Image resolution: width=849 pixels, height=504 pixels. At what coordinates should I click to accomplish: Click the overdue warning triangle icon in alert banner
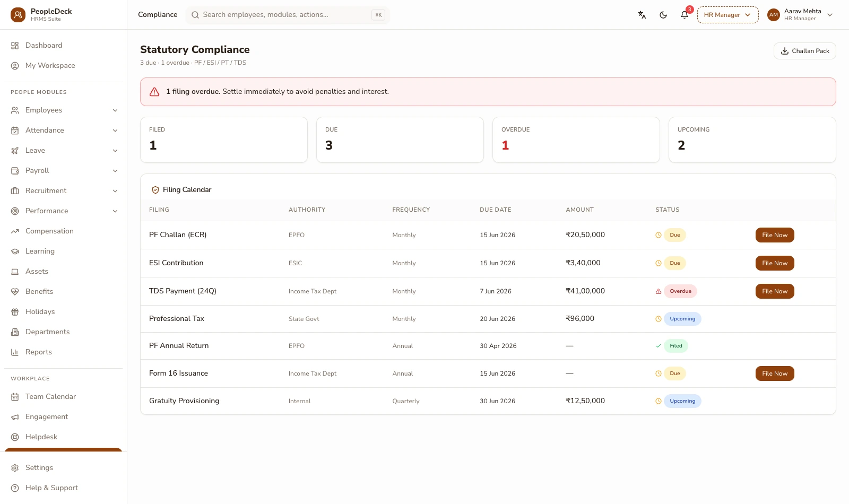point(154,92)
